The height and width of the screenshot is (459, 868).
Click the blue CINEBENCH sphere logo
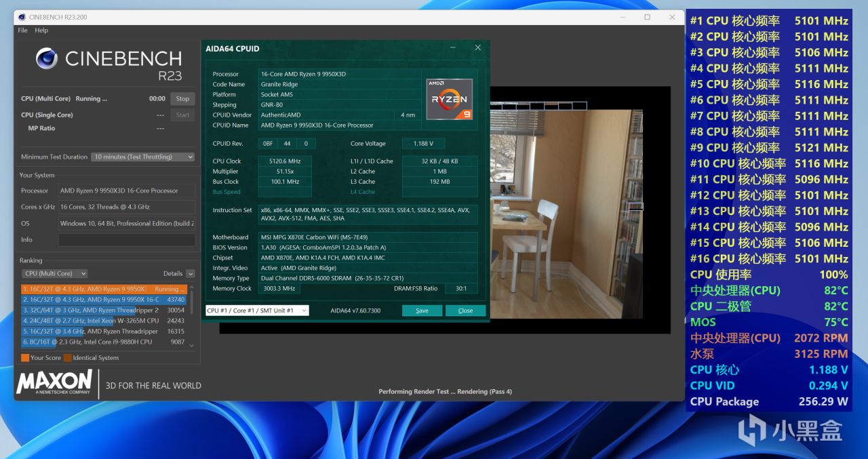(47, 60)
